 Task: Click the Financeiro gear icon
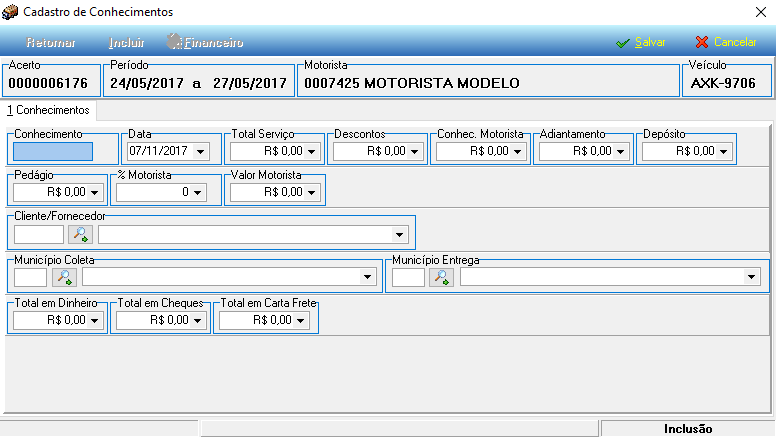[174, 42]
